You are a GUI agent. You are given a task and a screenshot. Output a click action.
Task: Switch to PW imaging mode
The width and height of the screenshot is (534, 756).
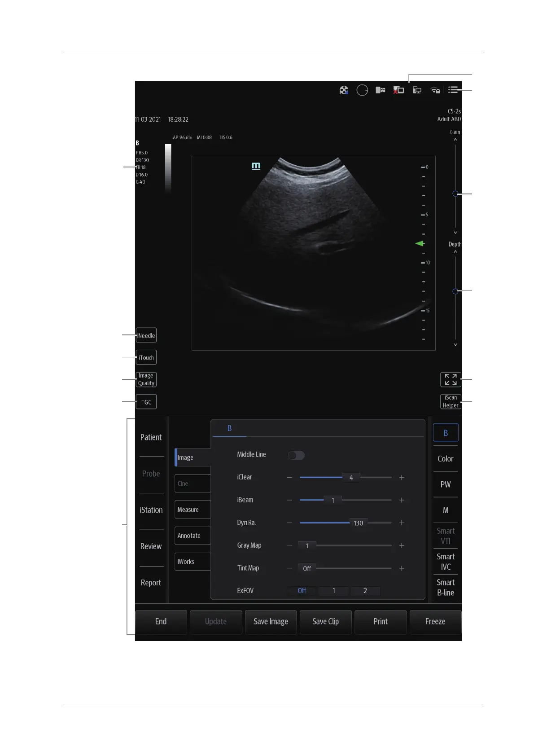pos(446,484)
